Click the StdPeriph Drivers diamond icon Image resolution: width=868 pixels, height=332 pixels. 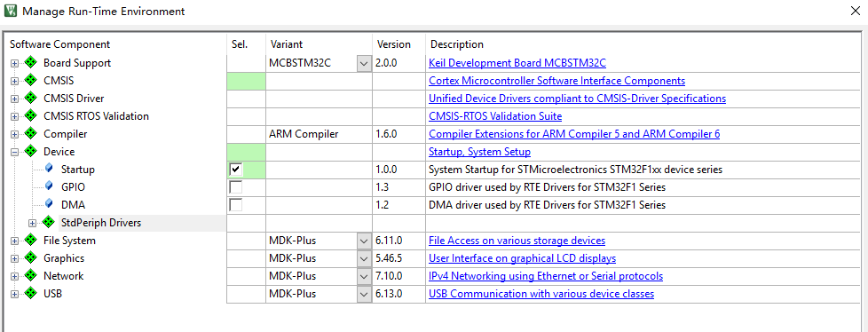(49, 223)
